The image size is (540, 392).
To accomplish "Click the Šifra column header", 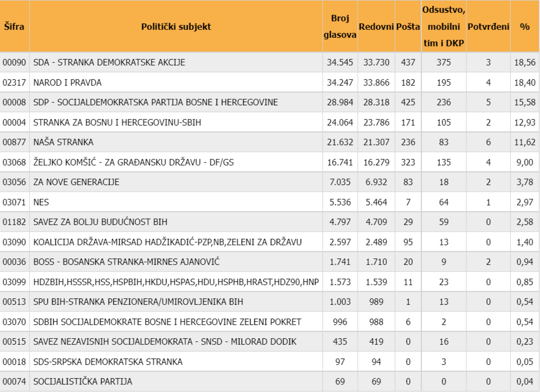I will pos(14,26).
